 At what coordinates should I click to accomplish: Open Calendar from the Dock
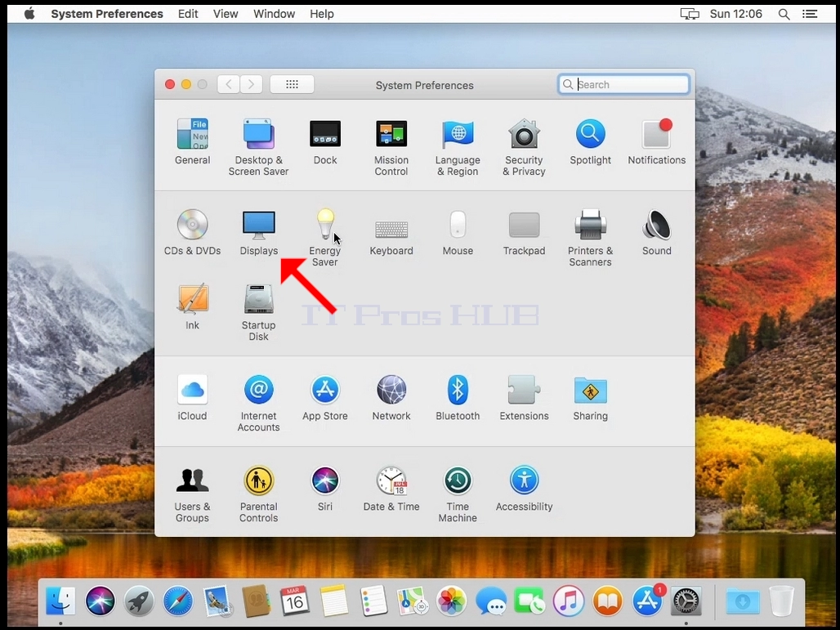point(295,601)
